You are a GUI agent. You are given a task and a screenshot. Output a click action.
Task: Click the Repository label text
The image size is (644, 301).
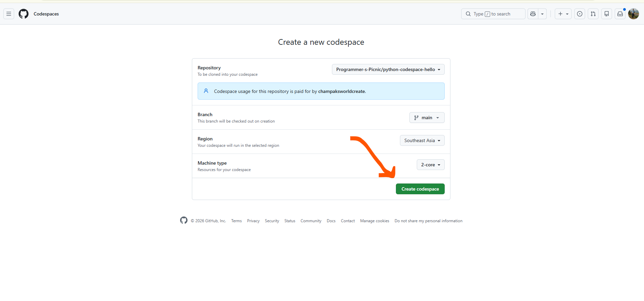(x=209, y=68)
